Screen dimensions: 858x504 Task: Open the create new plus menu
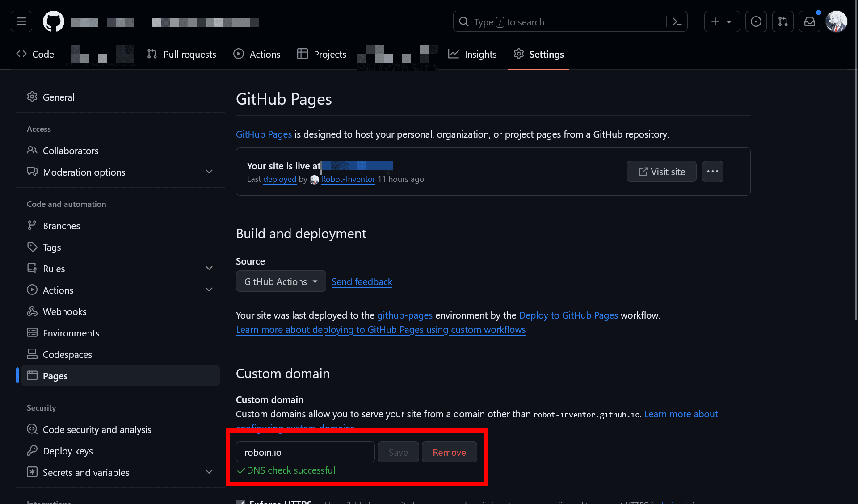pyautogui.click(x=722, y=21)
